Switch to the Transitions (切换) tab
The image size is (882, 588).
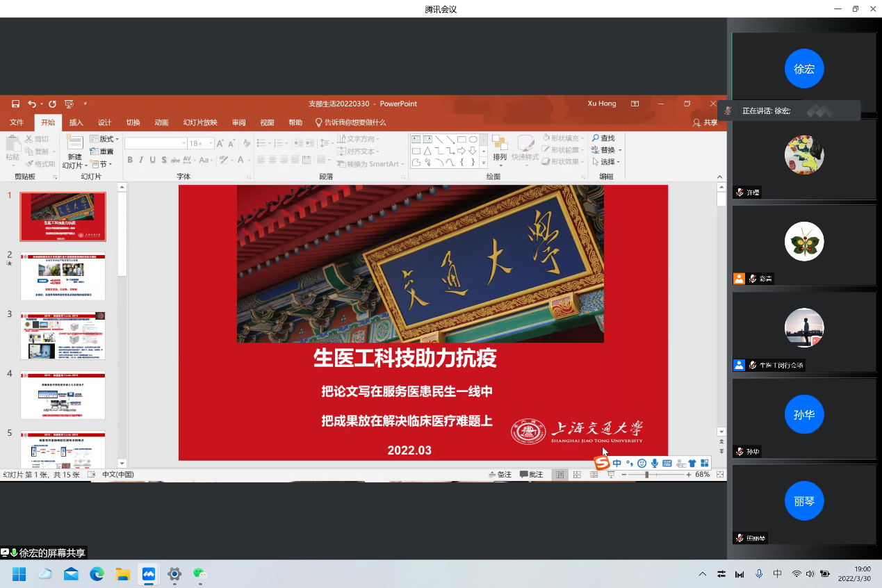[133, 122]
